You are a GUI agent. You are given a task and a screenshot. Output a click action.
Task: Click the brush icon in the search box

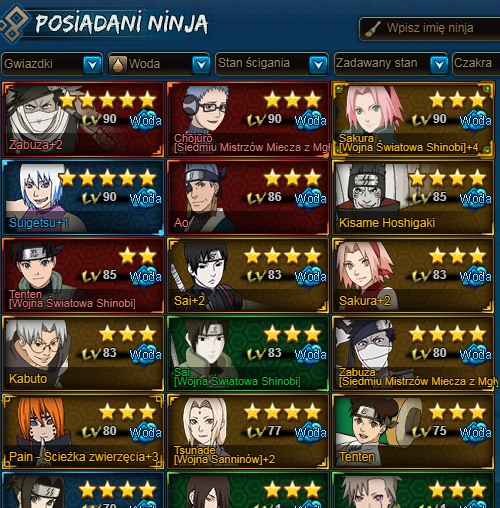point(372,29)
